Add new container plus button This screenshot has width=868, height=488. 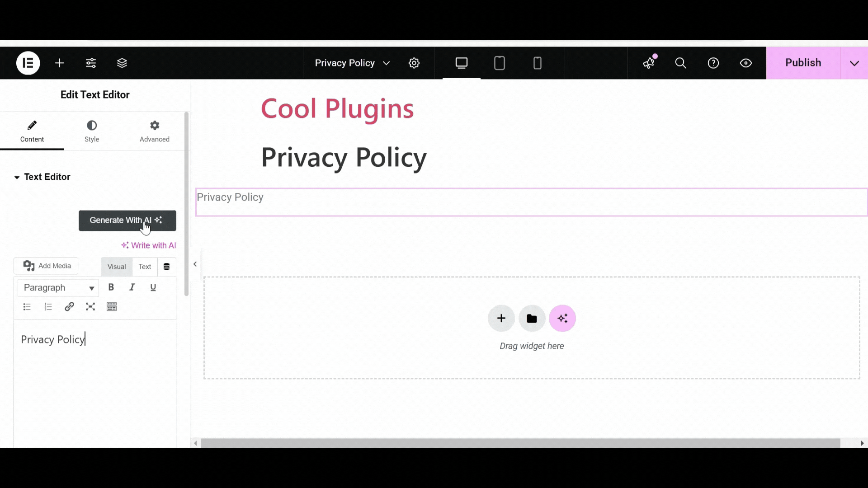pos(501,319)
